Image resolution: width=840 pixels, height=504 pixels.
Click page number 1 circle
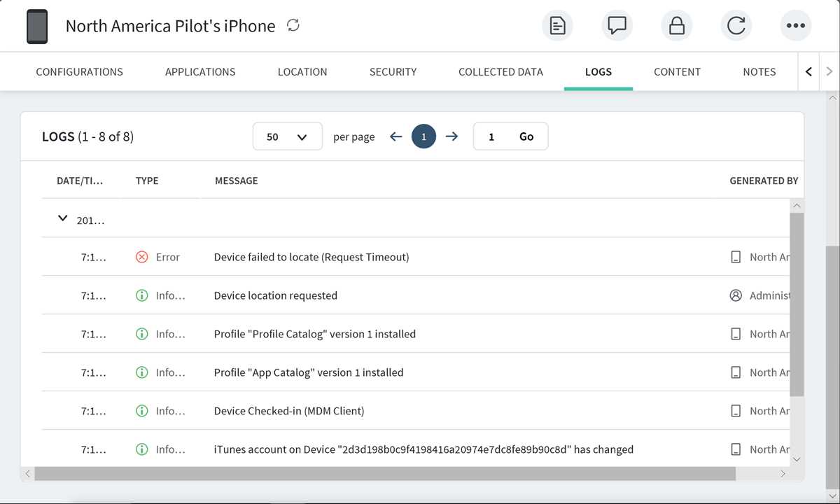click(x=423, y=136)
